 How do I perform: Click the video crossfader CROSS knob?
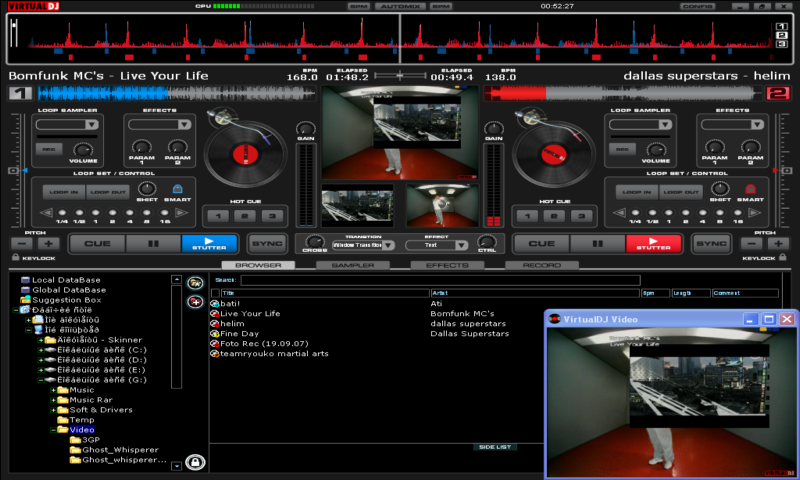314,241
